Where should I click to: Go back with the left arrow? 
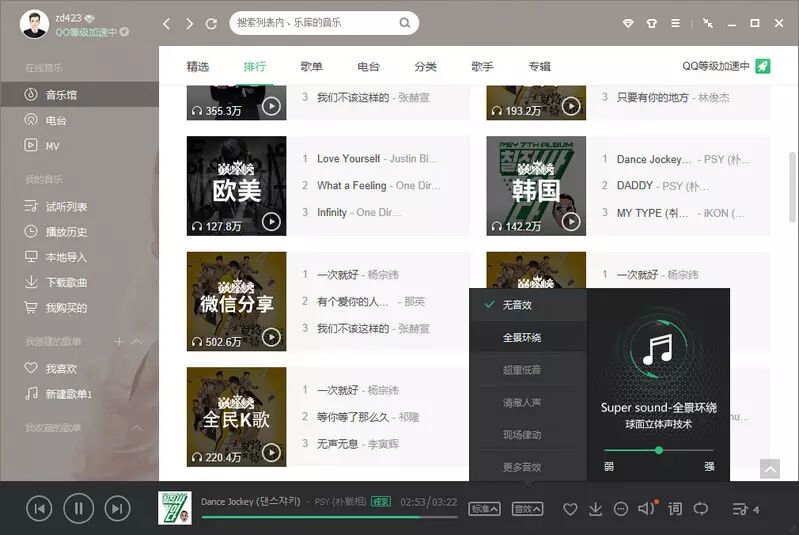tap(166, 23)
